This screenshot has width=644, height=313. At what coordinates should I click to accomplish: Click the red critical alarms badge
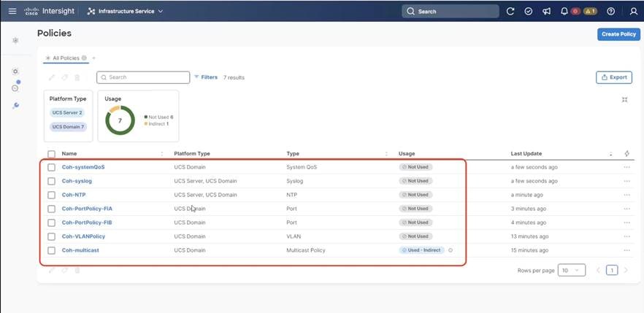(575, 11)
